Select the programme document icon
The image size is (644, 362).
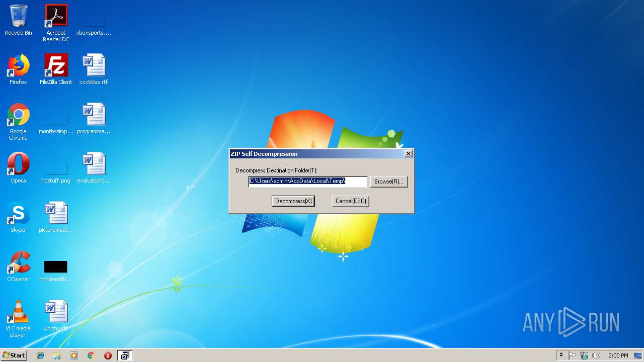(94, 119)
